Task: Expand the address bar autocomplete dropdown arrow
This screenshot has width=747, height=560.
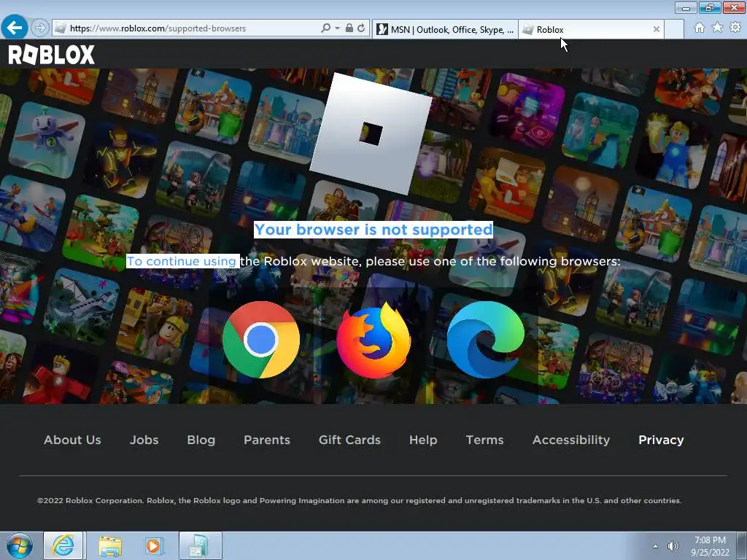Action: coord(337,28)
